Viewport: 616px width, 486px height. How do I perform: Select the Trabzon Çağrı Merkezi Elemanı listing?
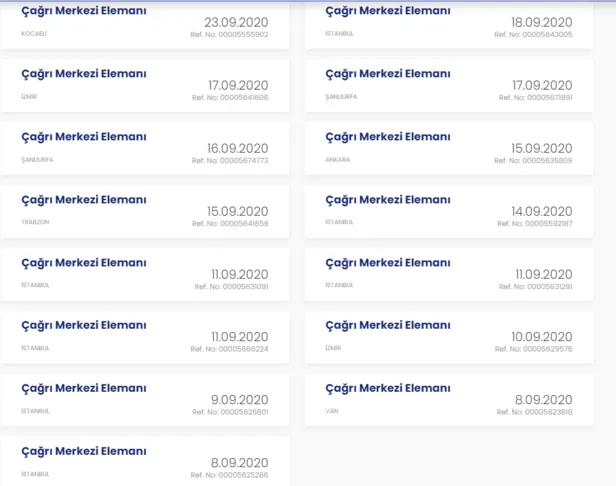[84, 200]
